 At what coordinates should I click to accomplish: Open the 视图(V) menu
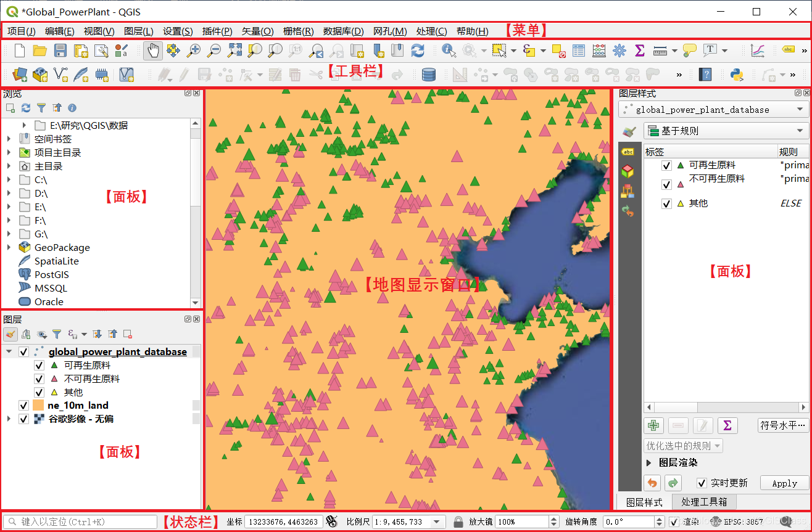99,31
